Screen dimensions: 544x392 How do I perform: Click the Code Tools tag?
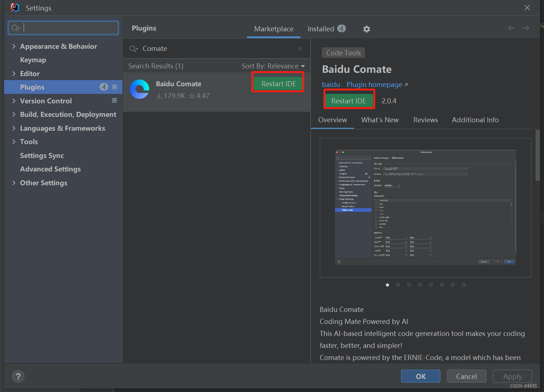[x=343, y=53]
